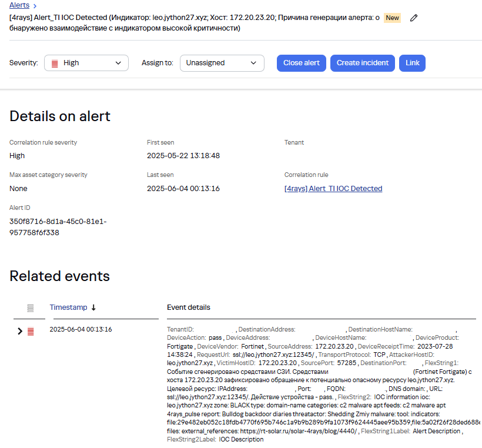Open the related events column settings icon

click(x=31, y=307)
